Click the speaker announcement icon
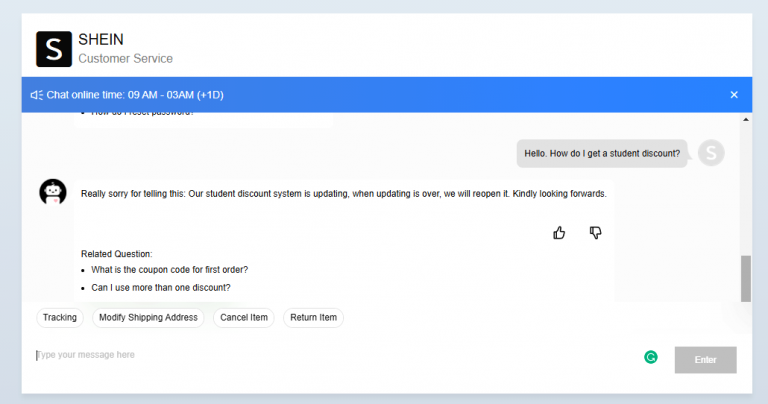 pos(36,95)
